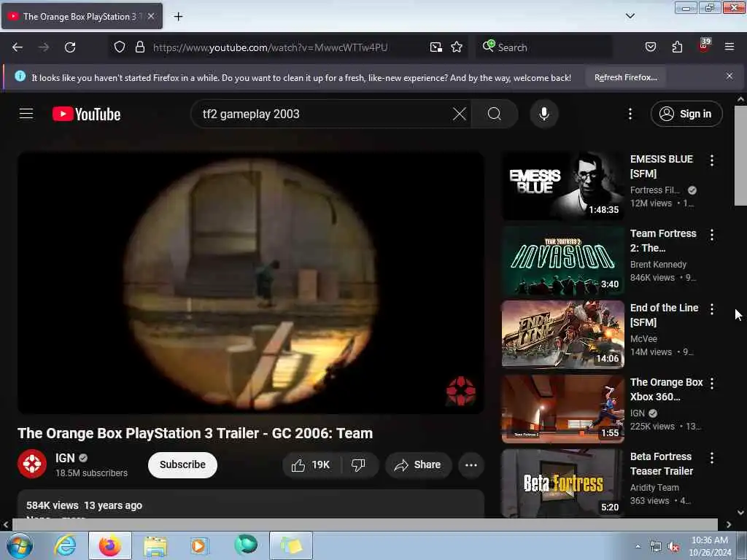Dislike this video
Image resolution: width=747 pixels, height=560 pixels.
[x=359, y=464]
